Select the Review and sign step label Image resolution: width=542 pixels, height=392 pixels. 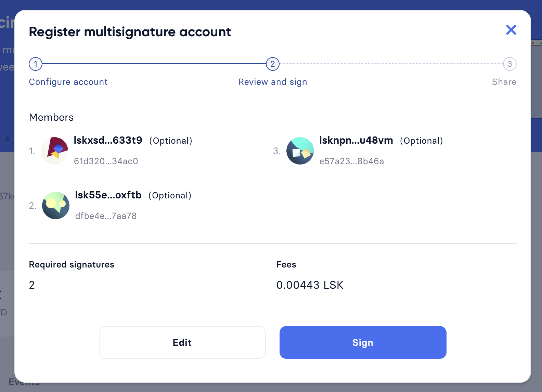[x=273, y=82]
